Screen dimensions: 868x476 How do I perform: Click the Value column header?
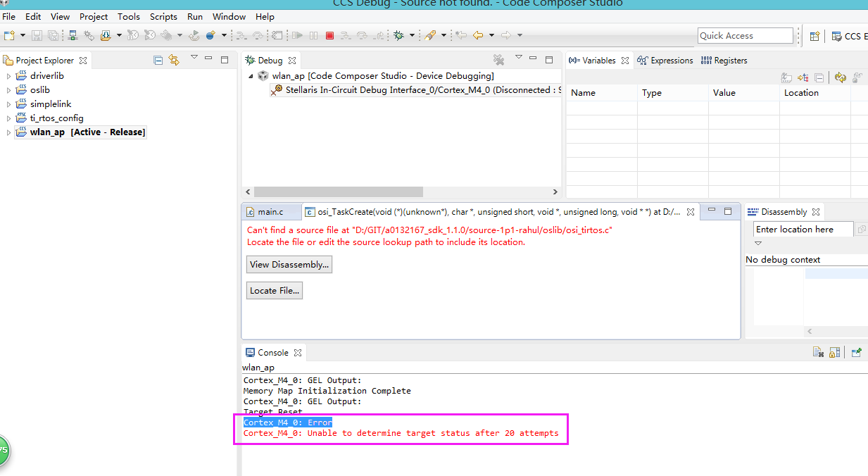click(x=743, y=93)
